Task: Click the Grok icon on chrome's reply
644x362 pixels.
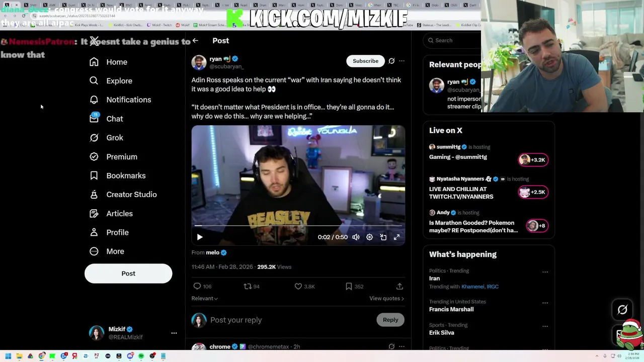Action: pos(391,346)
